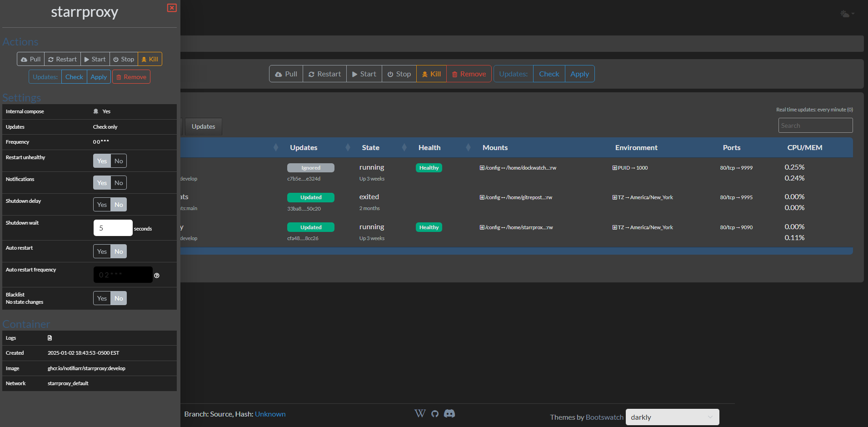
Task: Click Stop in the main toolbar
Action: [399, 74]
